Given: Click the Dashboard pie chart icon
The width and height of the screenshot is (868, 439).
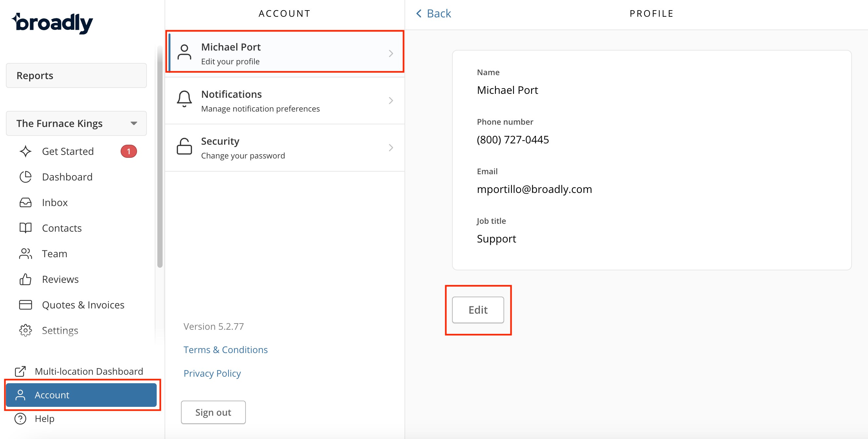Looking at the screenshot, I should pos(26,177).
